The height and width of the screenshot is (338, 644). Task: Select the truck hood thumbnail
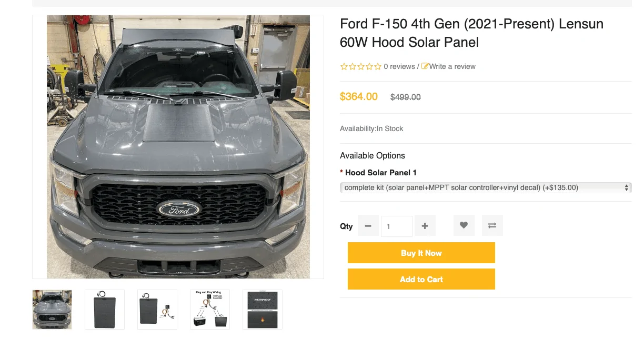pyautogui.click(x=52, y=310)
